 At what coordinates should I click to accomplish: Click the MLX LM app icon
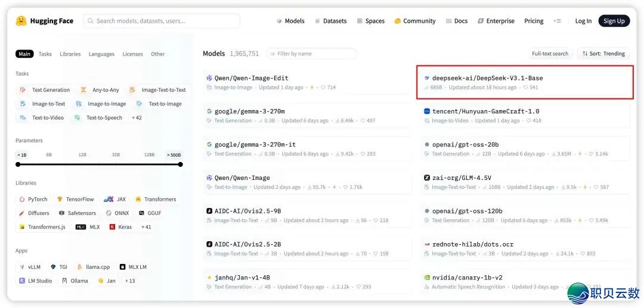[122, 267]
